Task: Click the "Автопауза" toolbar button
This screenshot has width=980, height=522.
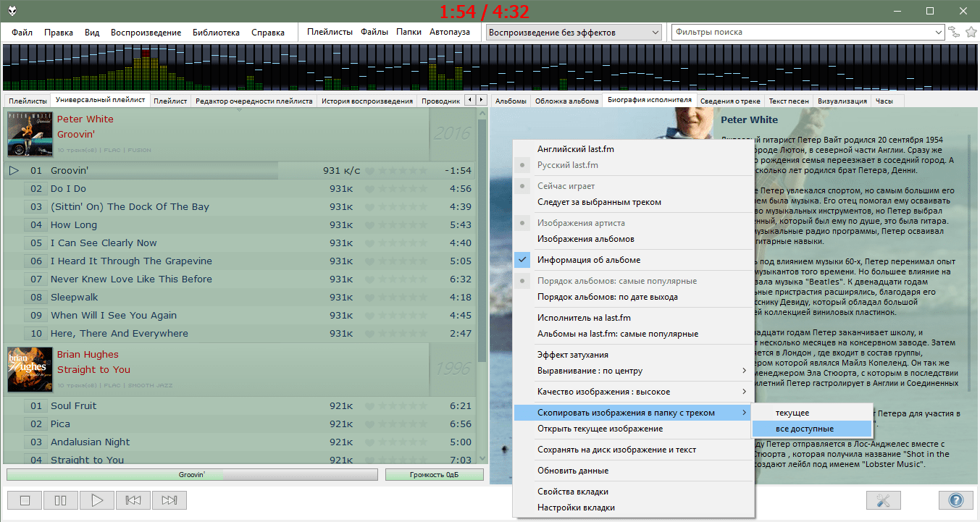Action: 449,32
